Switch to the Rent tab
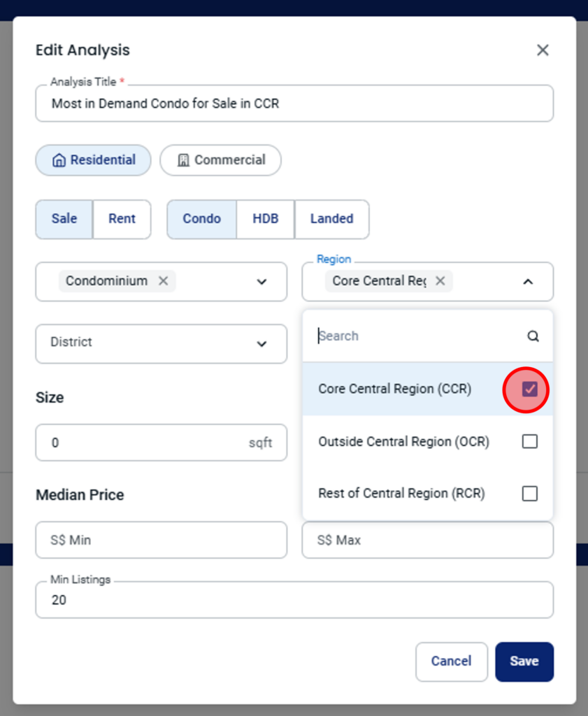The height and width of the screenshot is (716, 588). pyautogui.click(x=122, y=219)
